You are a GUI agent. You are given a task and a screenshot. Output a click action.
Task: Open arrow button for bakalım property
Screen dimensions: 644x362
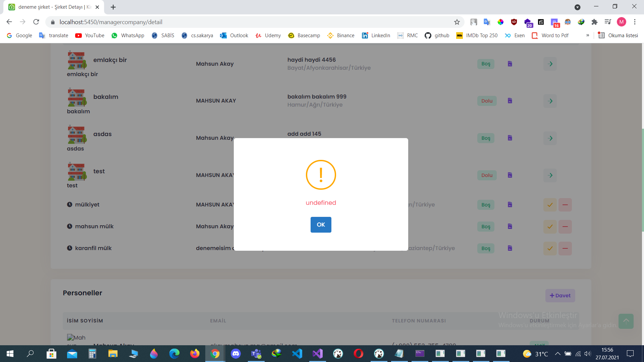[x=550, y=101]
